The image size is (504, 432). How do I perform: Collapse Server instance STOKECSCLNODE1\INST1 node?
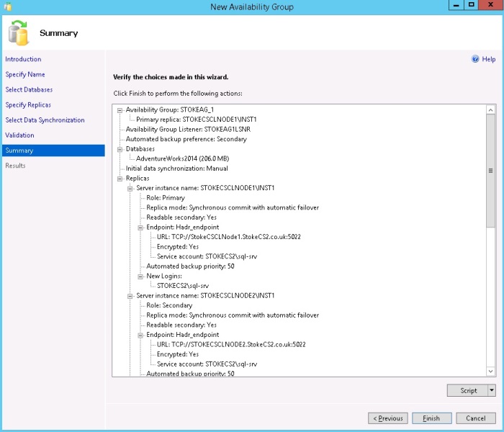click(130, 189)
